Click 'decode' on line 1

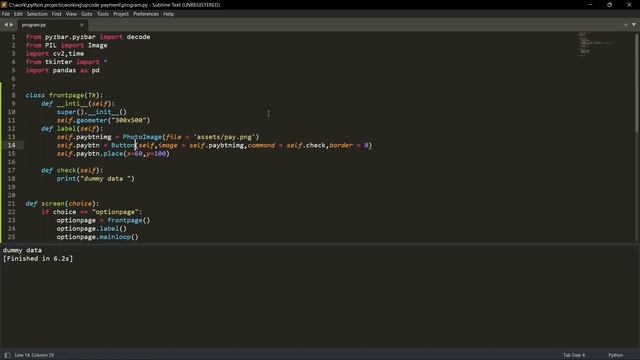[138, 37]
